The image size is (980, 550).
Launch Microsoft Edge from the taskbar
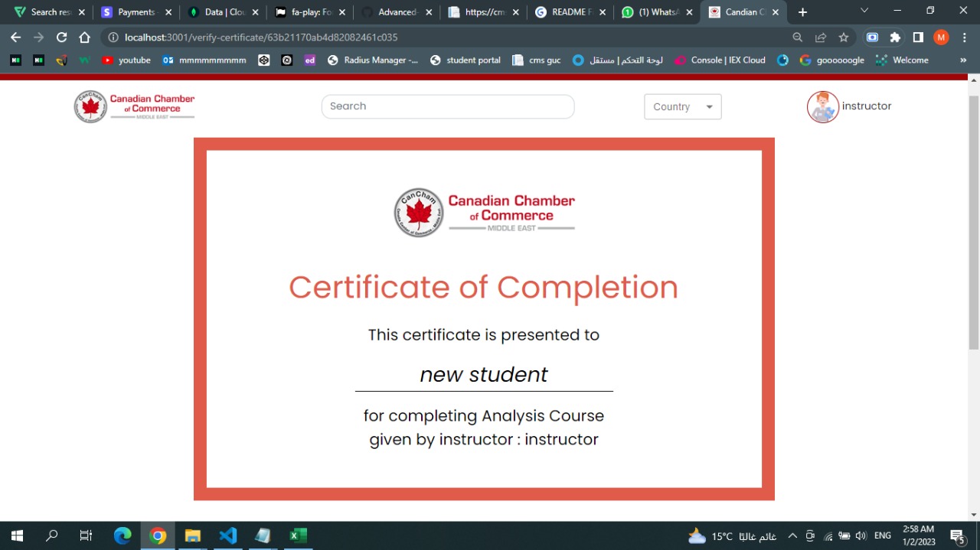click(x=122, y=535)
